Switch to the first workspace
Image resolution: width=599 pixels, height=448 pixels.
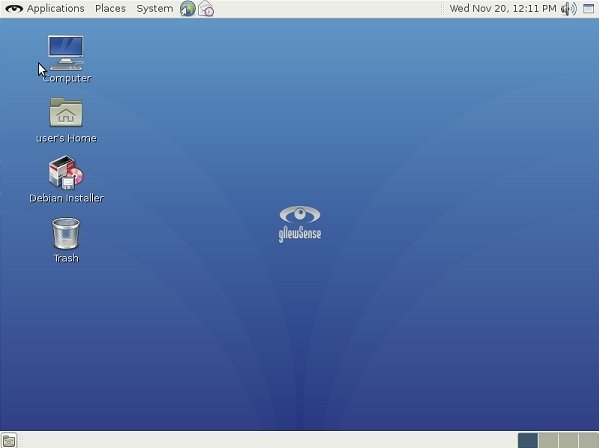(528, 440)
